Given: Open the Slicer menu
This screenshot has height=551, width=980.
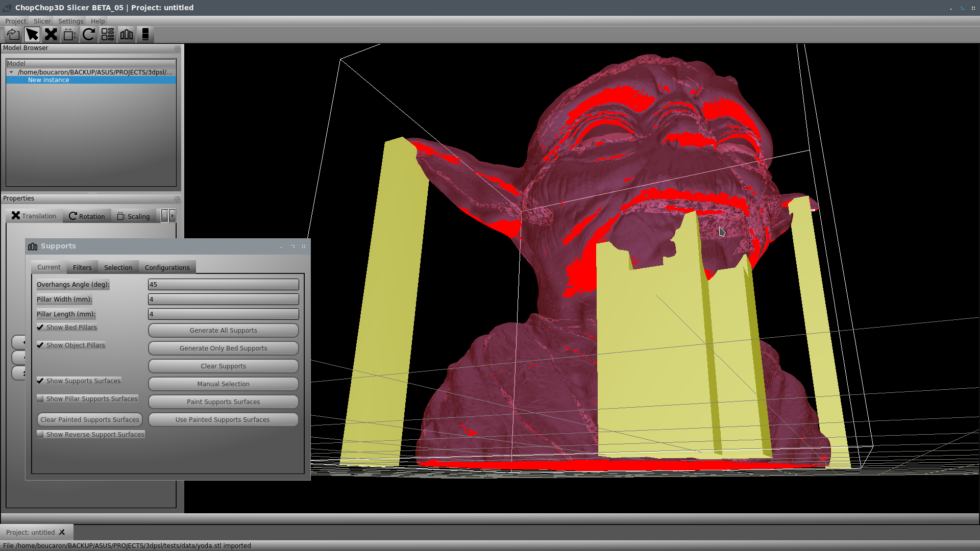Looking at the screenshot, I should (x=42, y=21).
